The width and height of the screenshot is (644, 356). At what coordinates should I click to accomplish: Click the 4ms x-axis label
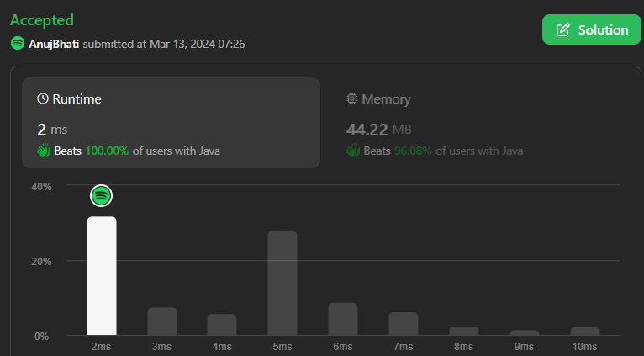click(x=222, y=347)
